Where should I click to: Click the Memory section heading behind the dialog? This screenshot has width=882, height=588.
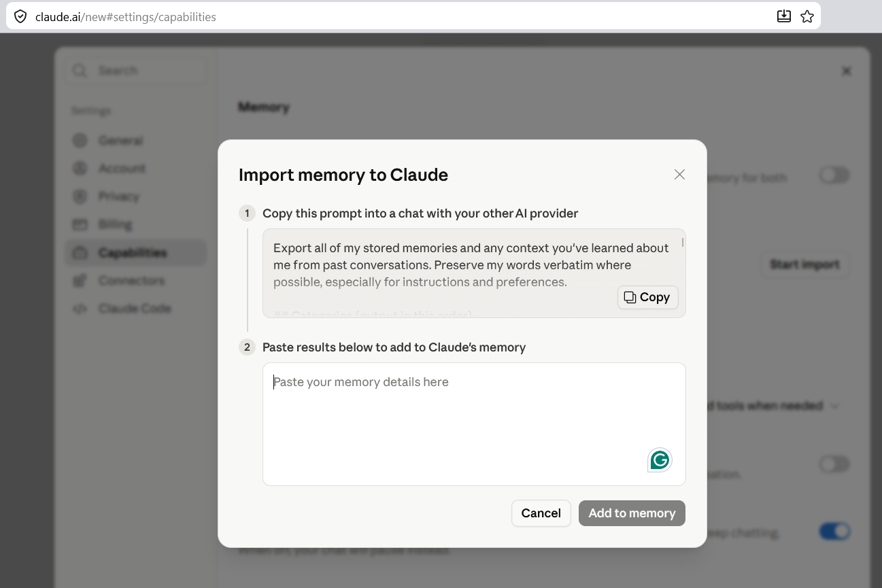point(264,107)
